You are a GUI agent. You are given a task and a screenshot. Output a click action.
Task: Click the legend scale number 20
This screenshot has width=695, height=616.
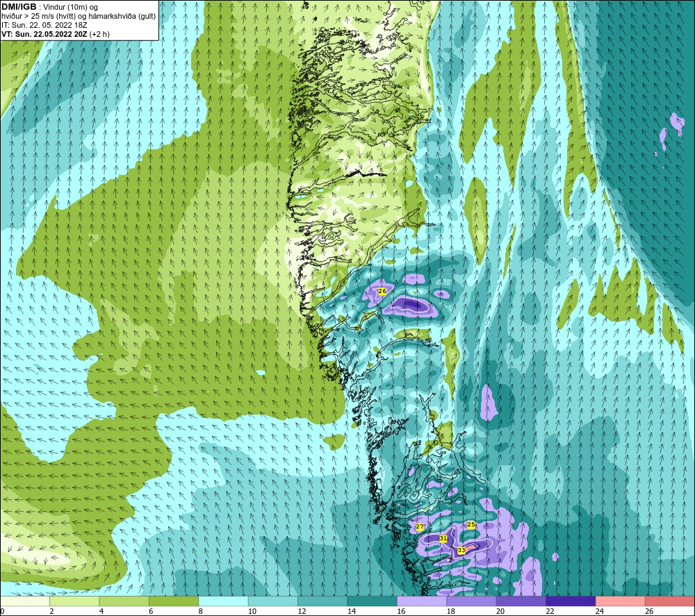pyautogui.click(x=500, y=612)
